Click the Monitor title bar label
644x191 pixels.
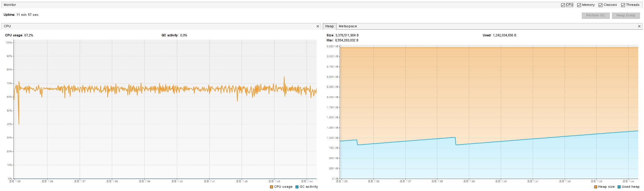pos(10,5)
